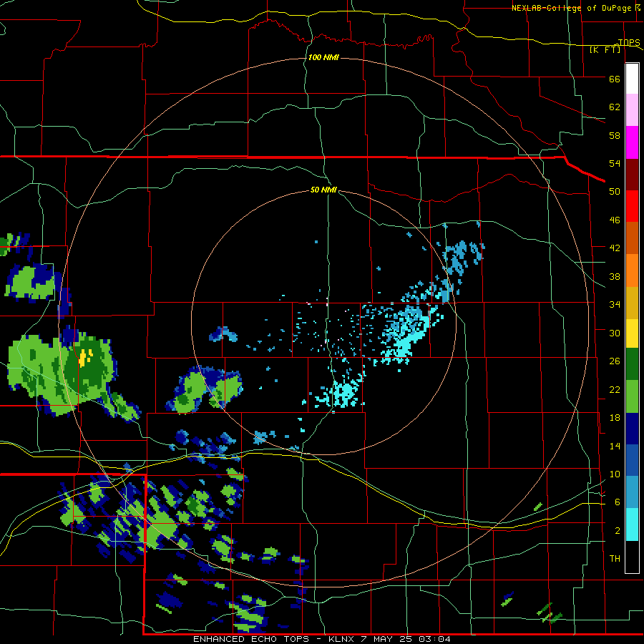Select the bright red legend band
Viewport: 644px width, 644px height.
coord(632,206)
